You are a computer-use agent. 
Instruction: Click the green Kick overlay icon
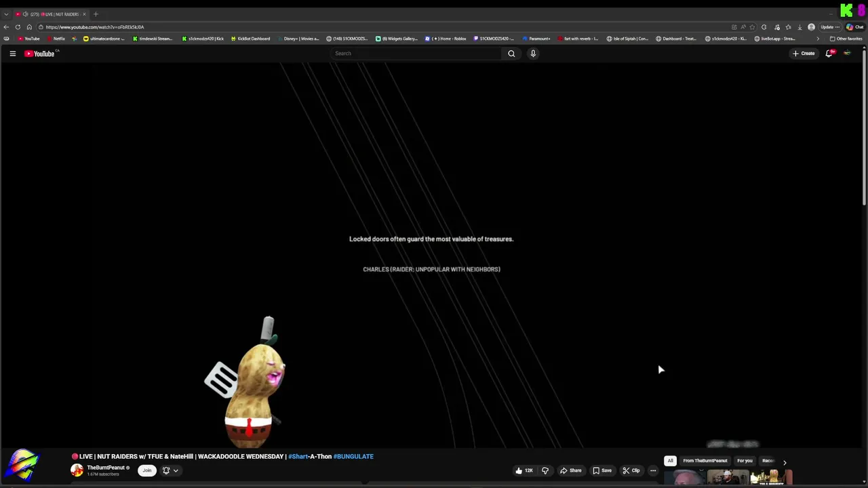coord(846,10)
